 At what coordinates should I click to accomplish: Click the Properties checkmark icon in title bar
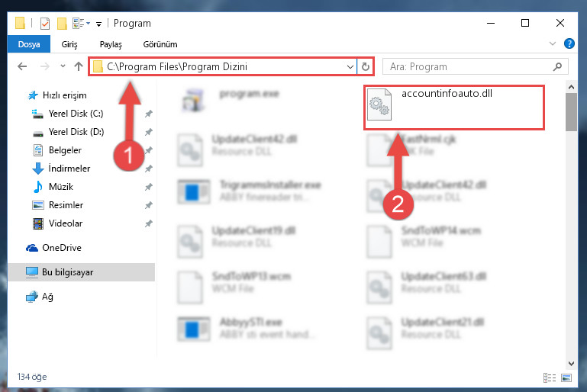point(45,24)
